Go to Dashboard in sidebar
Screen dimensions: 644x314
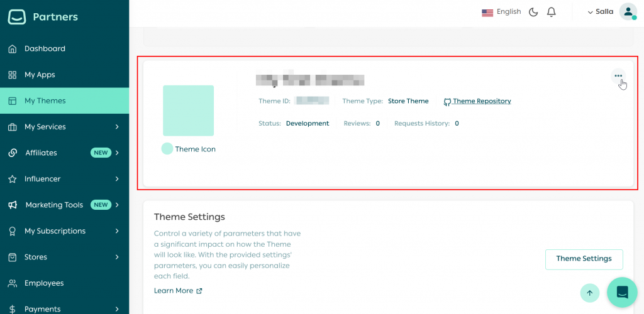[45, 48]
